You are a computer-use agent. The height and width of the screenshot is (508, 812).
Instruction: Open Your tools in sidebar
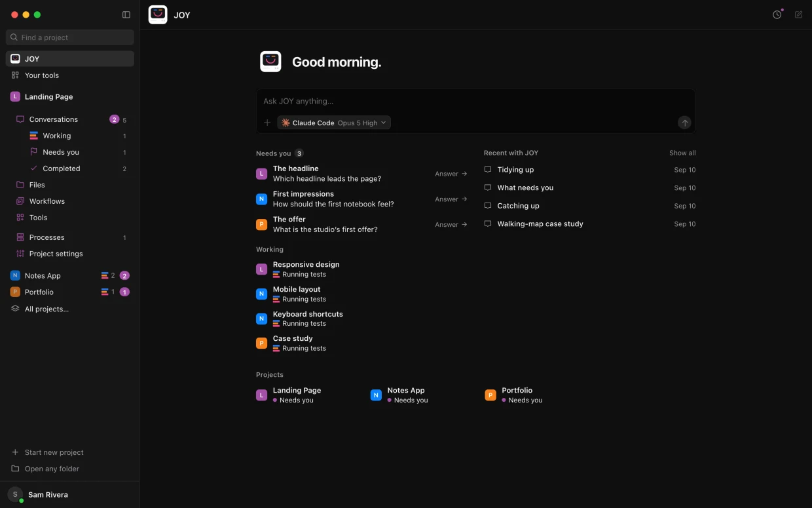pyautogui.click(x=70, y=75)
